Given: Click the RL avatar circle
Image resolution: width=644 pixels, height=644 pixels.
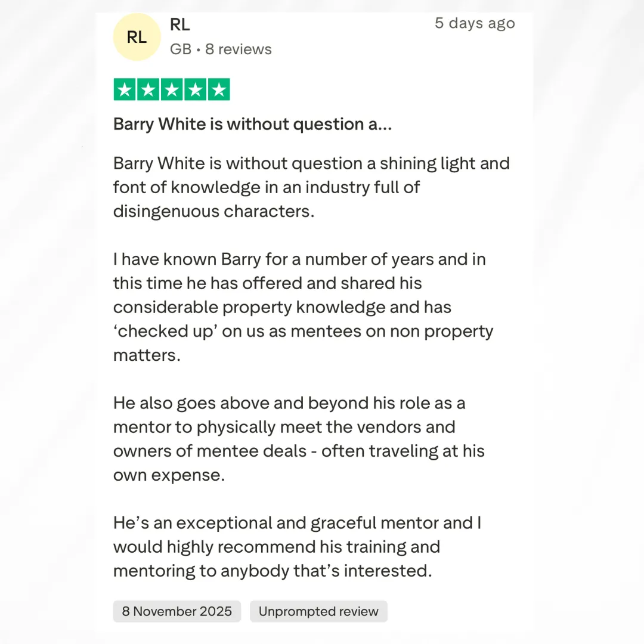Looking at the screenshot, I should (x=137, y=37).
